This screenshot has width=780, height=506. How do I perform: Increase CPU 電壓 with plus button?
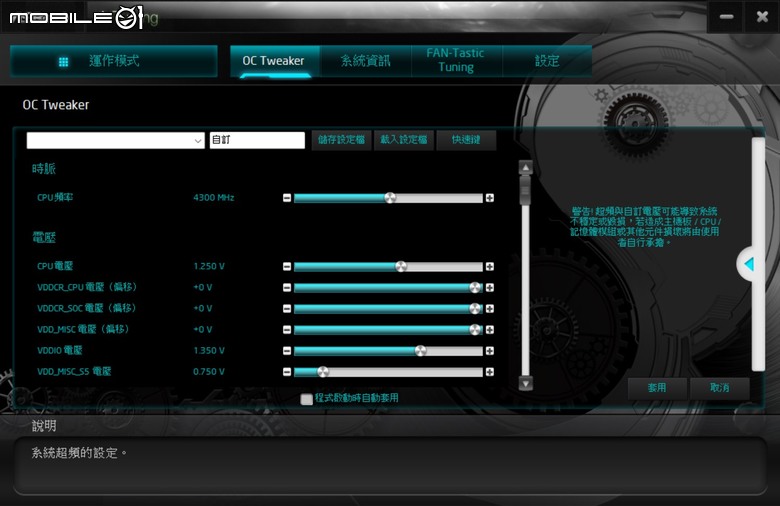(x=490, y=267)
